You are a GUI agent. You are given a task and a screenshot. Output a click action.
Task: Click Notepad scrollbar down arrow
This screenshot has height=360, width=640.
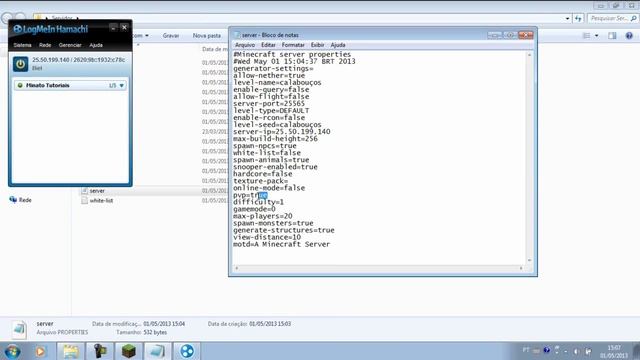pyautogui.click(x=529, y=260)
